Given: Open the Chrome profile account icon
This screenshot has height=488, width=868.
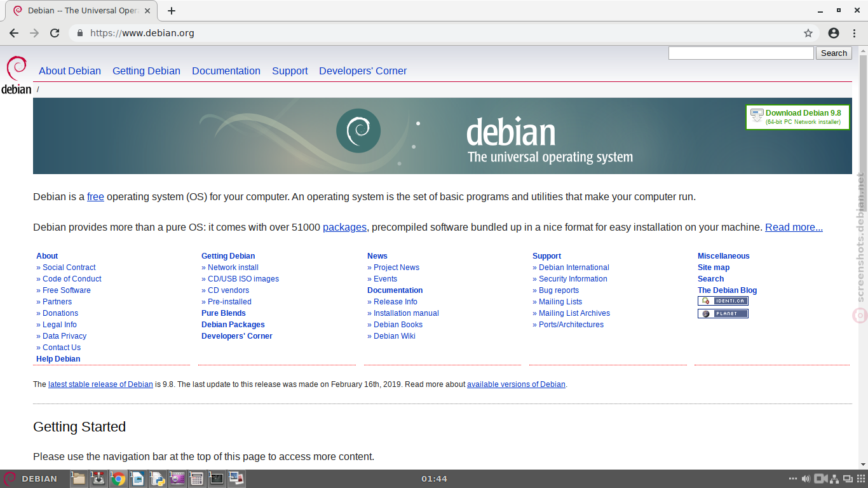Looking at the screenshot, I should [834, 33].
